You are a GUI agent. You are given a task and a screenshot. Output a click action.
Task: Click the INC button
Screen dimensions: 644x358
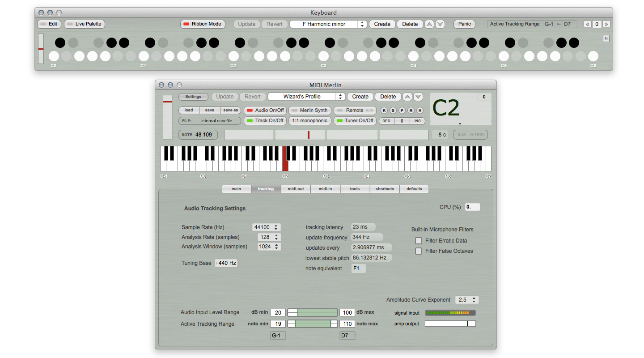coord(417,121)
